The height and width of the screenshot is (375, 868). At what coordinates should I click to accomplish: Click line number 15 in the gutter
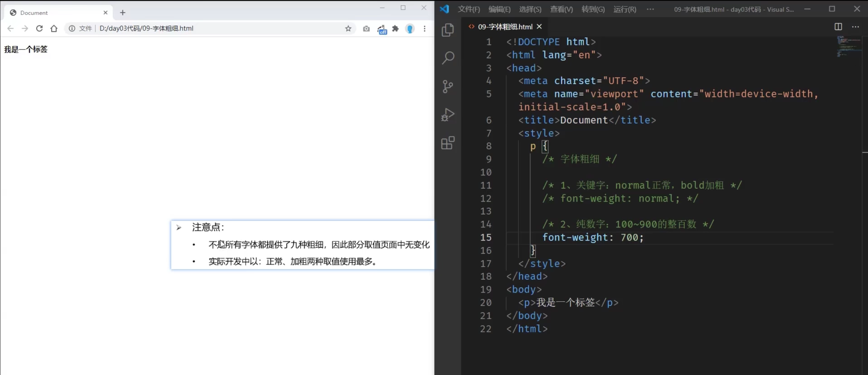(x=486, y=237)
